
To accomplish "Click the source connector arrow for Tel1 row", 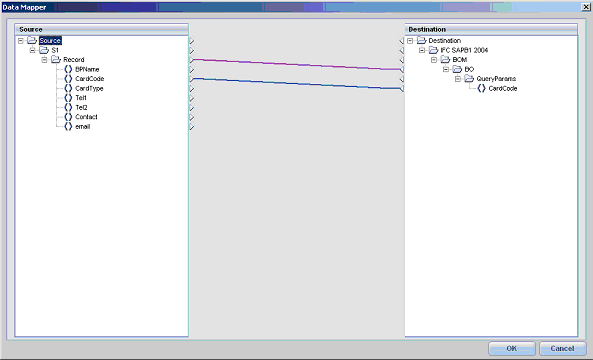I will [x=192, y=98].
